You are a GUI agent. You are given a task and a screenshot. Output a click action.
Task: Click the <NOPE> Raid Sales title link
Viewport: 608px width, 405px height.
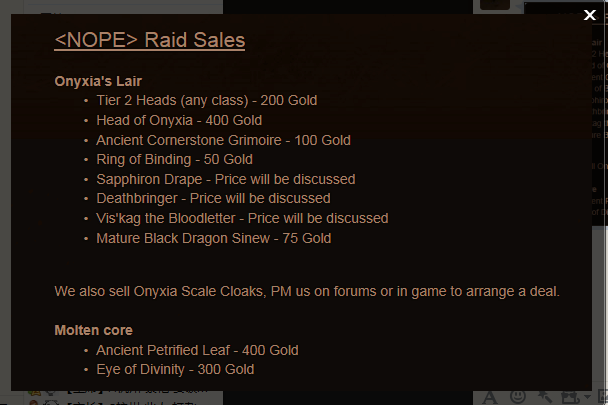(x=149, y=40)
